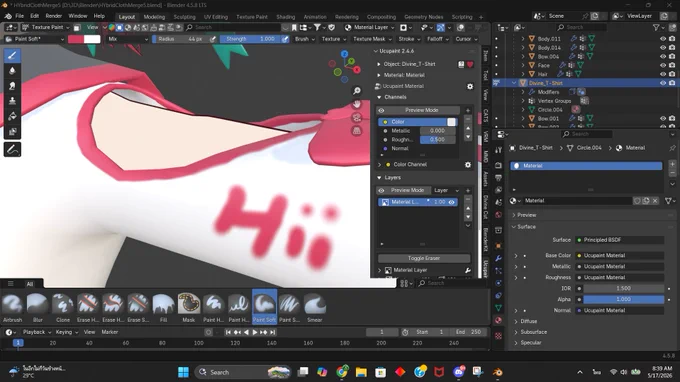
Task: Choose the Smear brush asset
Action: (314, 307)
